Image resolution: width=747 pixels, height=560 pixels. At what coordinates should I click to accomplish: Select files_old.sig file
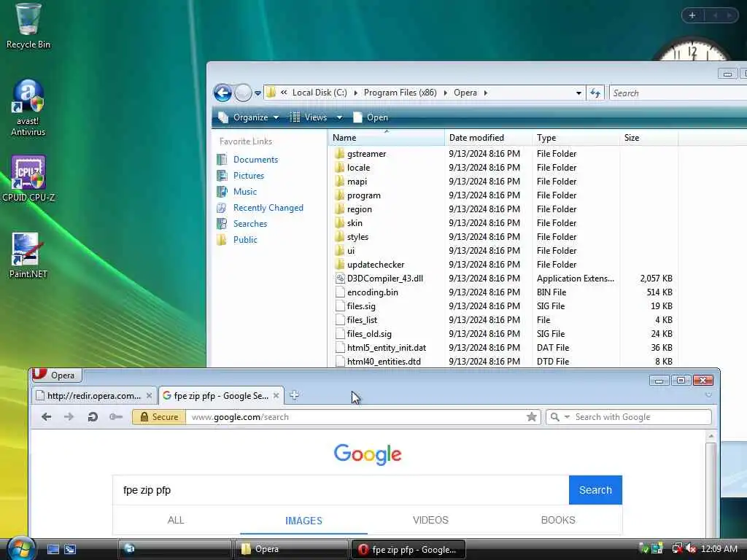[x=369, y=333]
